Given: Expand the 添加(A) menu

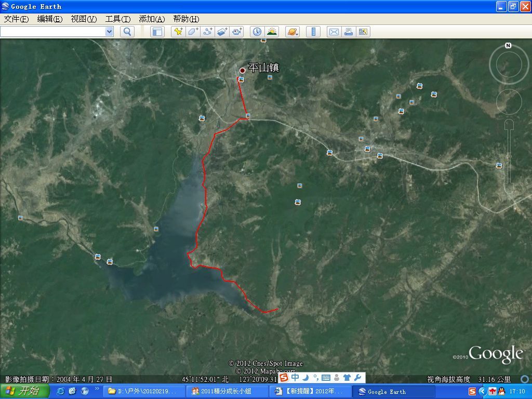Looking at the screenshot, I should (x=152, y=19).
